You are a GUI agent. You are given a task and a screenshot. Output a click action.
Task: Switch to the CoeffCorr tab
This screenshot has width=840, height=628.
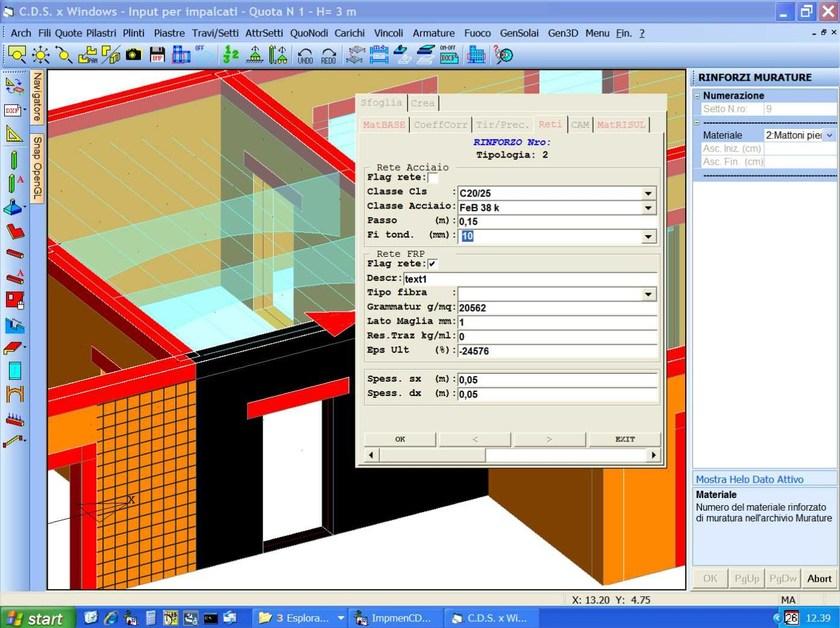(441, 125)
